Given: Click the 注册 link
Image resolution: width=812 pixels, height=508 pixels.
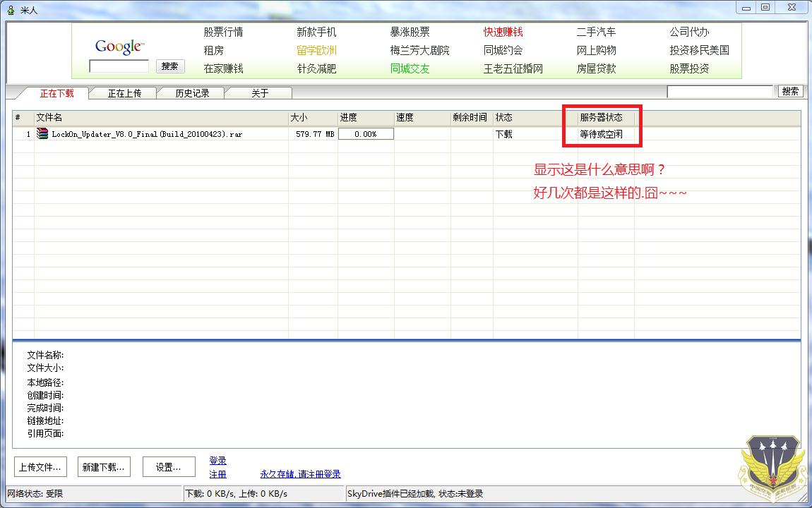Looking at the screenshot, I should (x=217, y=474).
